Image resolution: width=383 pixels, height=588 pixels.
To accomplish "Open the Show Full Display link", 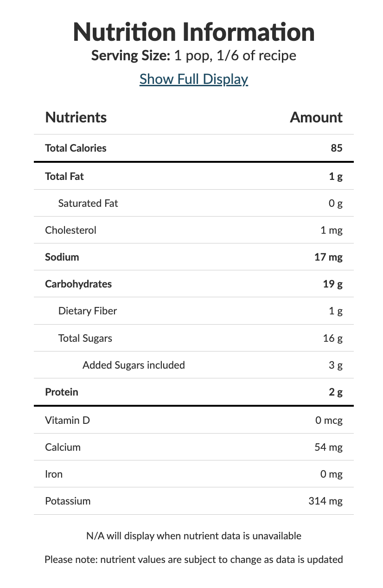I will [x=194, y=79].
